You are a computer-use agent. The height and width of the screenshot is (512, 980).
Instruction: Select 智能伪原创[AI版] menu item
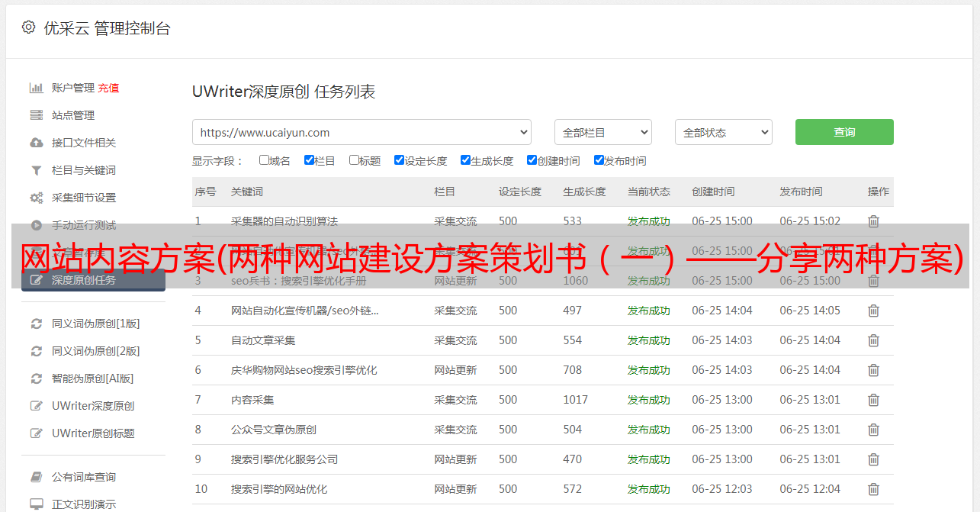point(92,378)
